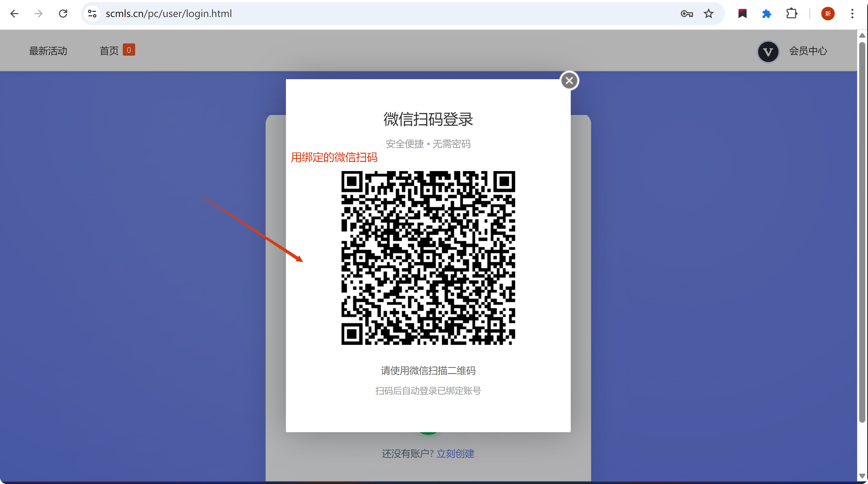Open the site information icon in the address bar

(92, 14)
